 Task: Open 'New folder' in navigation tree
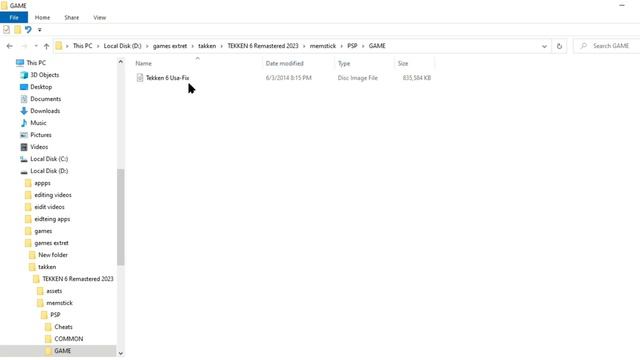tap(53, 255)
